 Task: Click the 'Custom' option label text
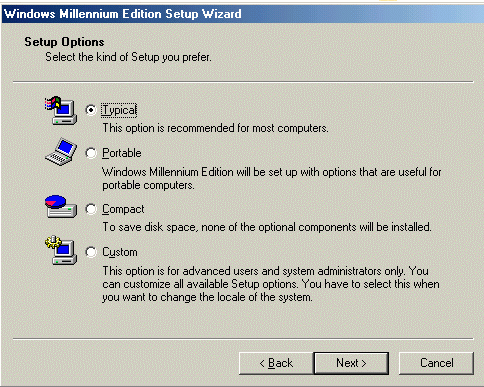pyautogui.click(x=120, y=252)
